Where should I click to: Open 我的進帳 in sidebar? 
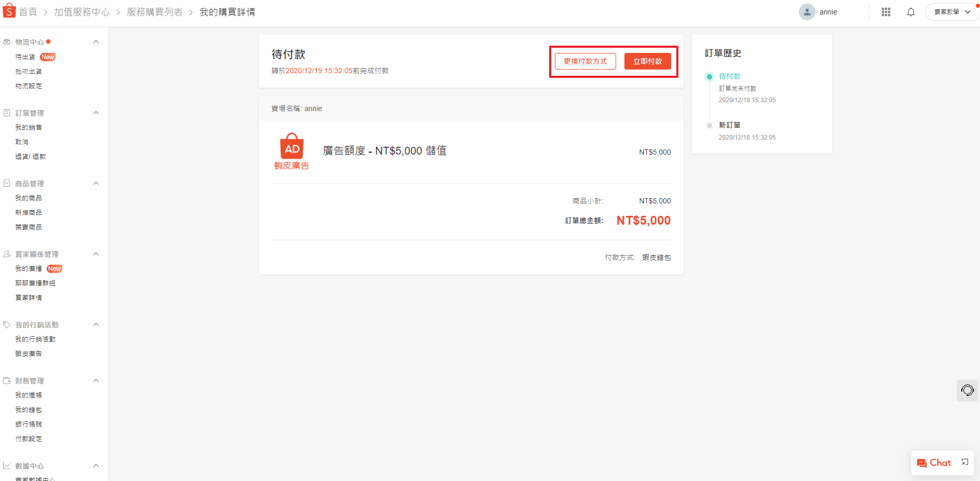(x=29, y=395)
